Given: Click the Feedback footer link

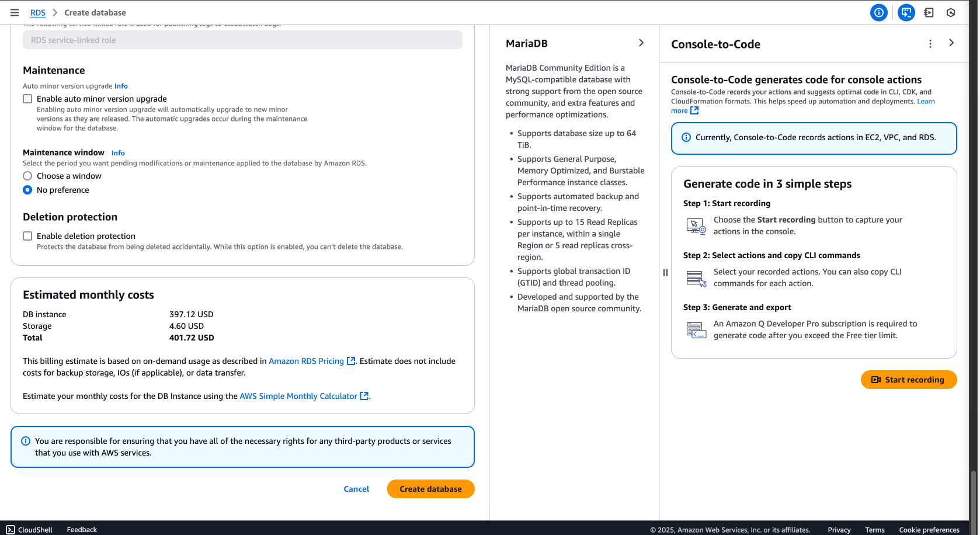Looking at the screenshot, I should (82, 530).
